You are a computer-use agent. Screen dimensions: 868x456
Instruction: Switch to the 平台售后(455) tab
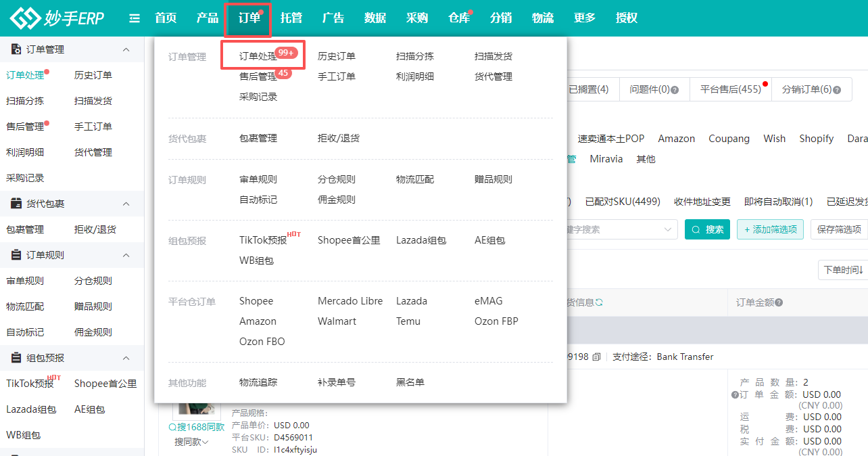(730, 89)
